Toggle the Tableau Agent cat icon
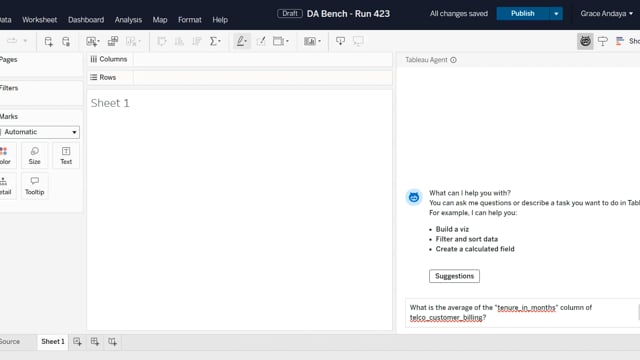 tap(585, 41)
